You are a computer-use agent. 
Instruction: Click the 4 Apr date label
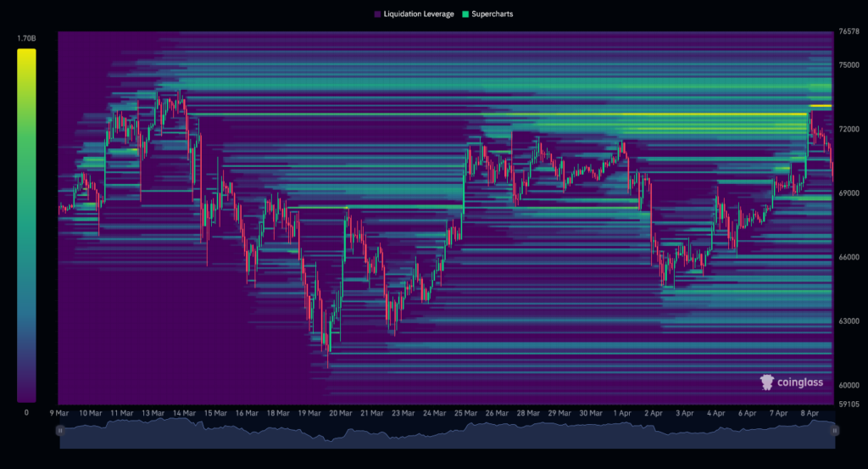coord(715,413)
